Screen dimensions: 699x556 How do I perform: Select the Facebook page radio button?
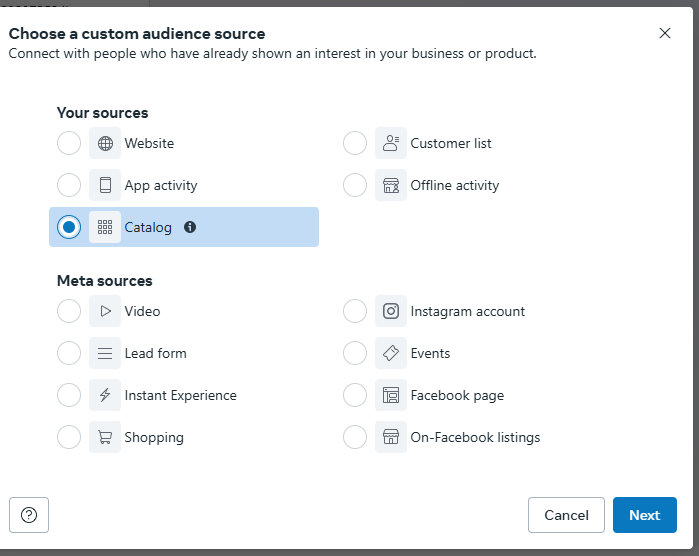(355, 395)
